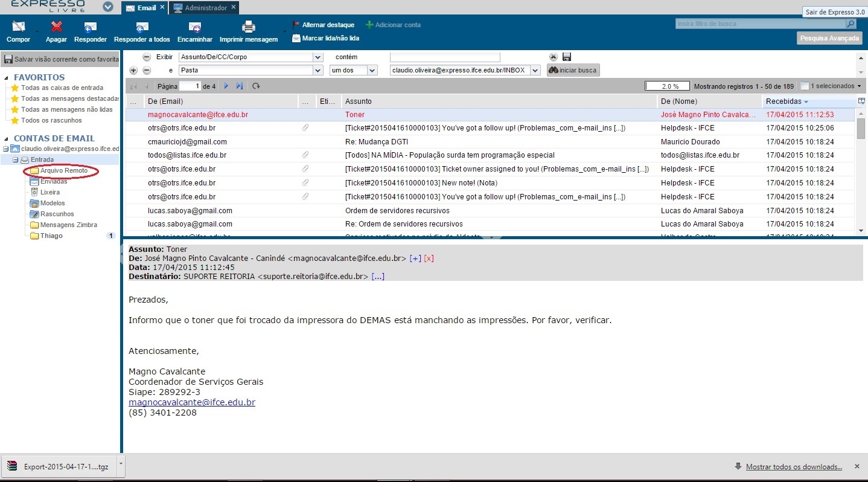Collapse the Entrada folder tree
The image size is (868, 482).
(x=16, y=160)
